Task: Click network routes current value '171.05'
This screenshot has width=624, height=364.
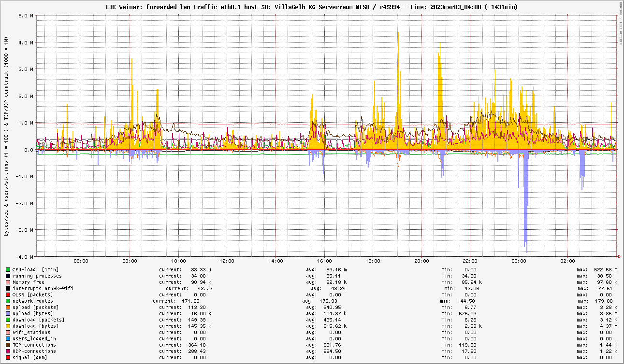Action: [x=190, y=301]
